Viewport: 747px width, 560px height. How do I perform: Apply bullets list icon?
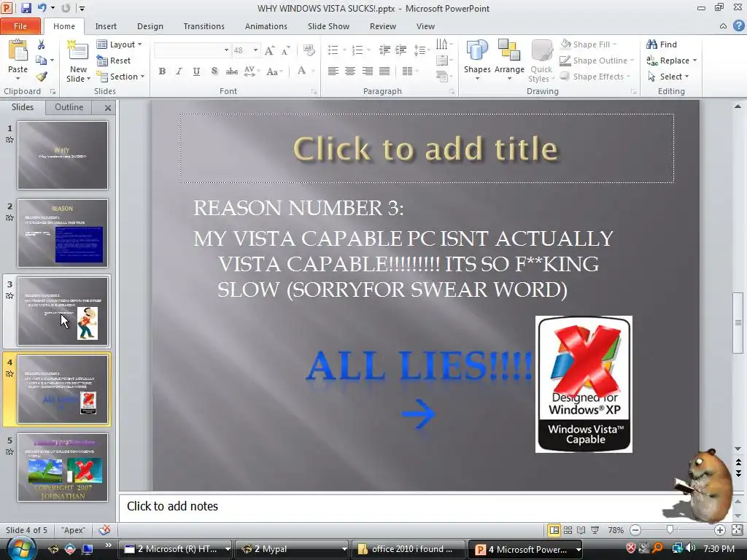(333, 50)
